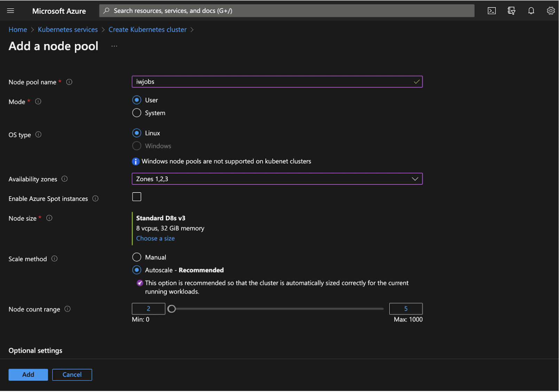Show info for Enable Azure Spot instances

95,199
